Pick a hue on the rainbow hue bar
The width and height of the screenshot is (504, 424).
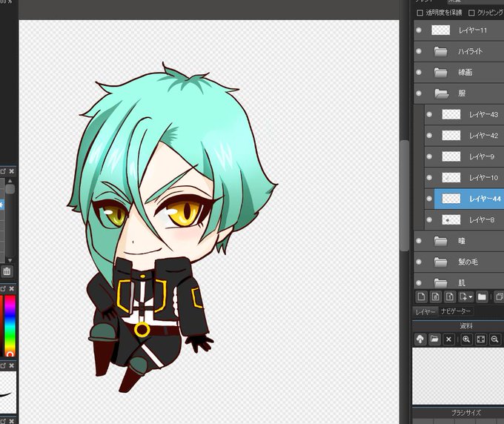point(10,325)
